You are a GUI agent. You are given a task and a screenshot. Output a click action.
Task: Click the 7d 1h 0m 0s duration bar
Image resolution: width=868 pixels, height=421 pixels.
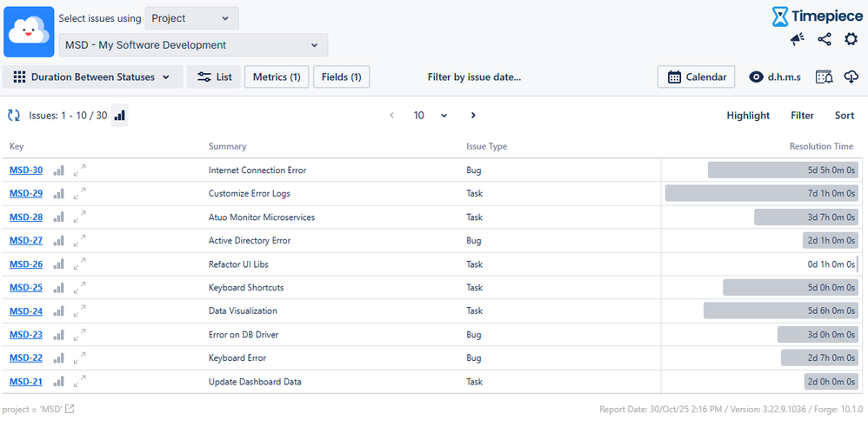(762, 194)
